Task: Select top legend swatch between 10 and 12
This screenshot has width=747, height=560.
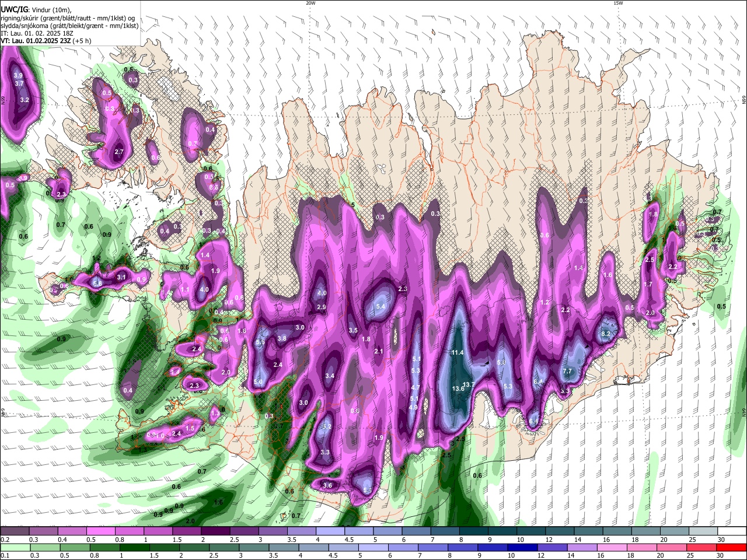Action: point(532,531)
